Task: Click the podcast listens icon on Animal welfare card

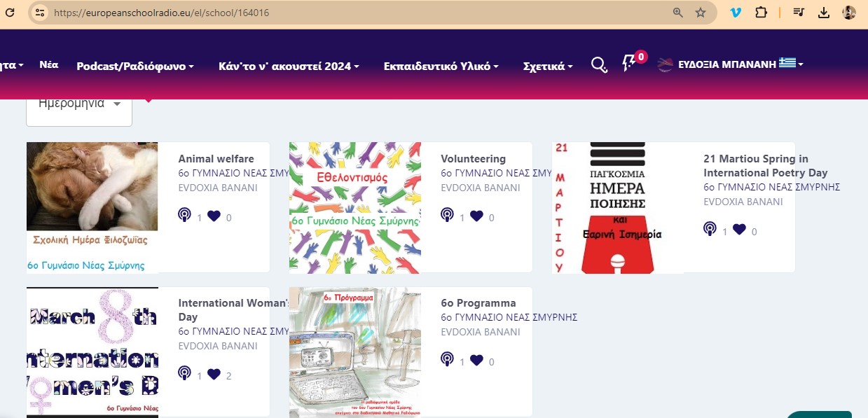Action: (x=184, y=216)
